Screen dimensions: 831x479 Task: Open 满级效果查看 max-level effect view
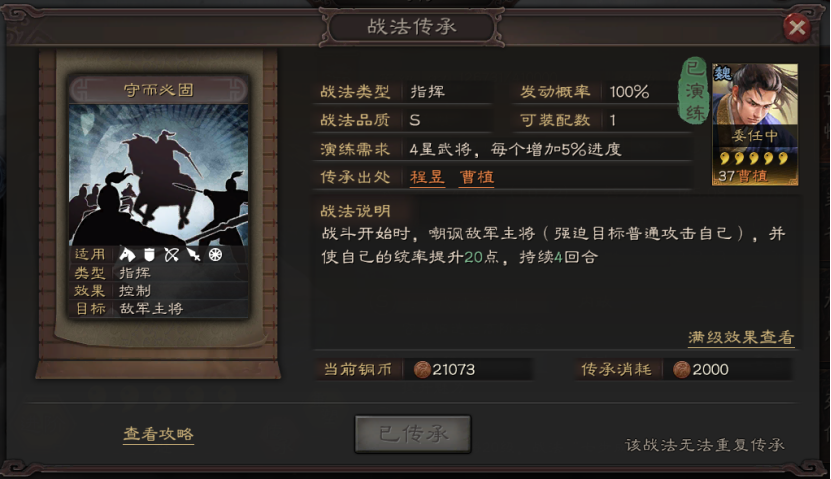(x=741, y=338)
